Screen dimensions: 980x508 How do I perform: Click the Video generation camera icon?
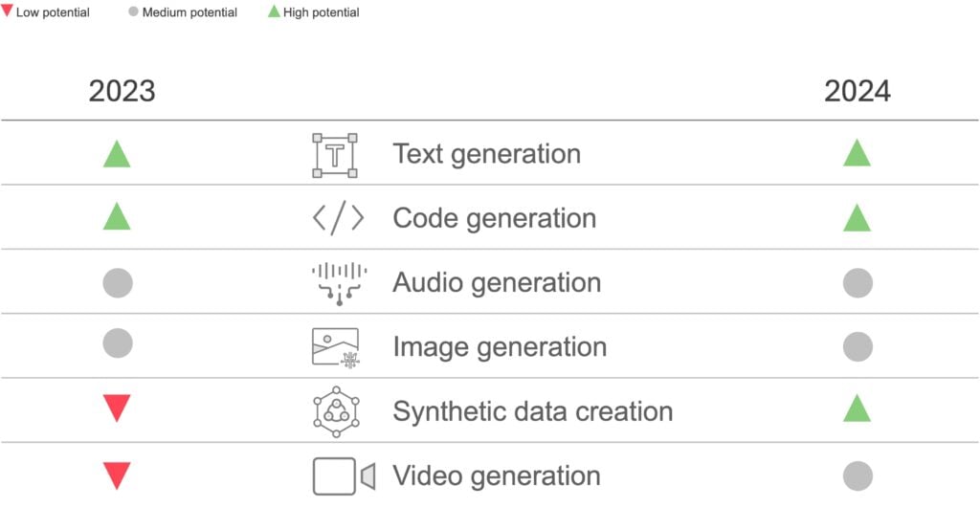343,475
